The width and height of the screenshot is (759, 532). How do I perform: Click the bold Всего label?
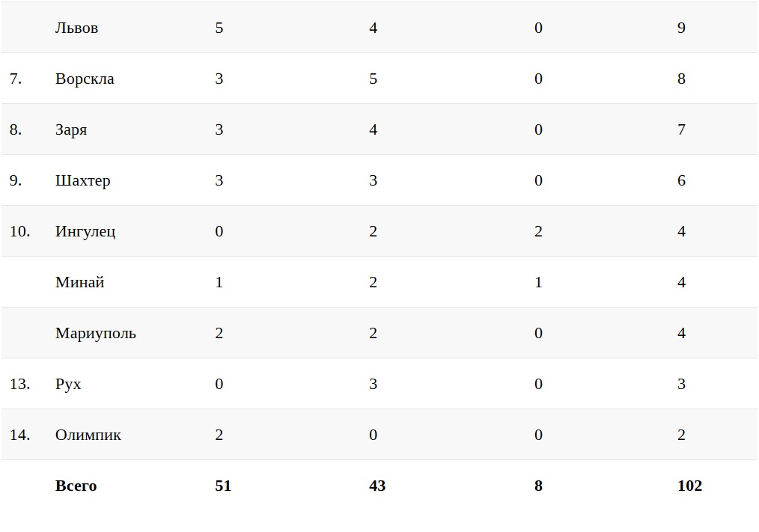pyautogui.click(x=76, y=486)
